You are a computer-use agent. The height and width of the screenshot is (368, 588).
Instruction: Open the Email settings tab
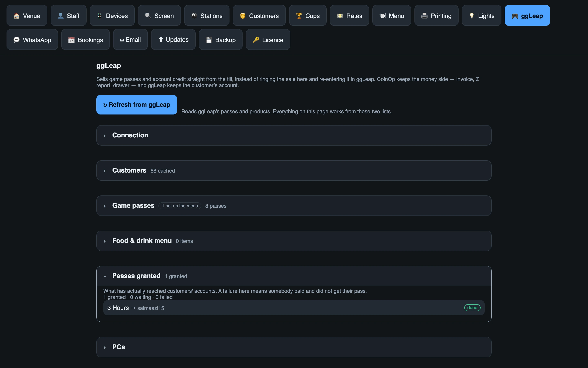[x=130, y=39]
